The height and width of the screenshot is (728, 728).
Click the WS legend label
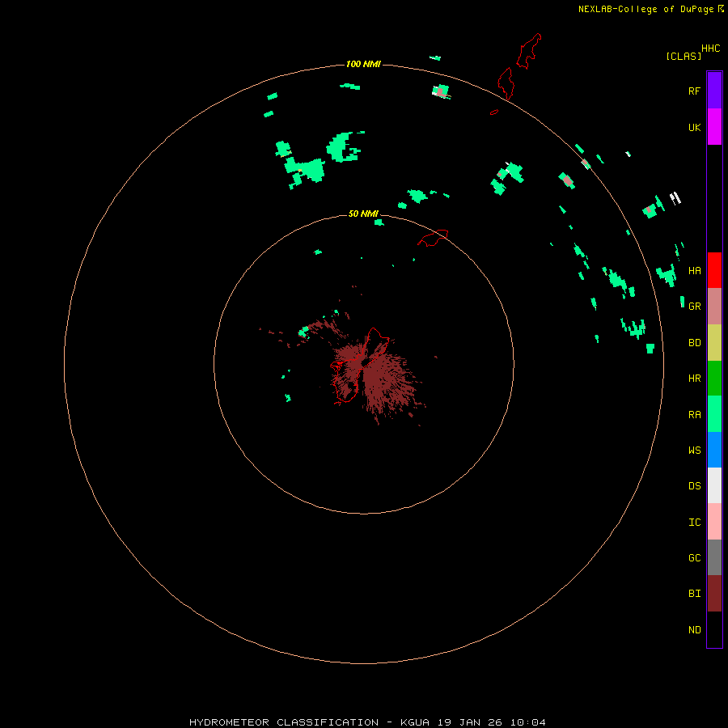click(694, 450)
